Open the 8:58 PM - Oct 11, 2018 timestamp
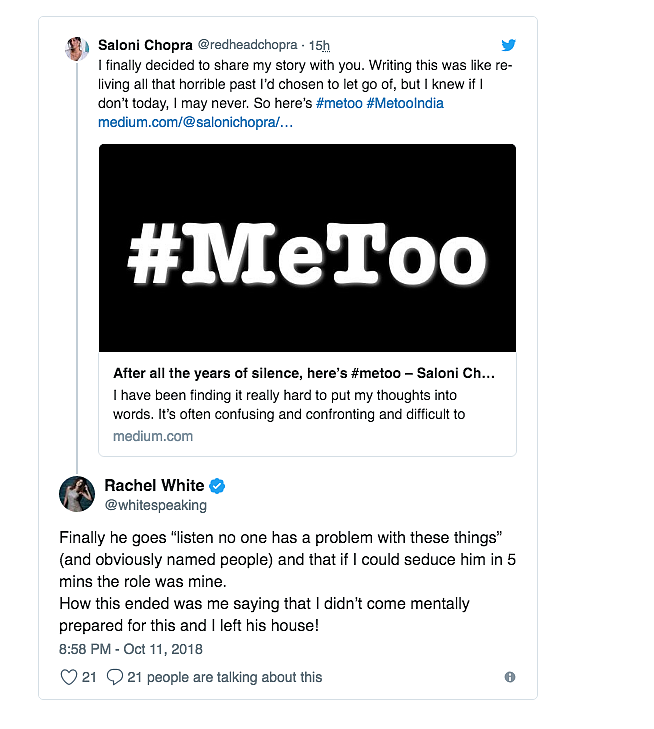 [131, 649]
